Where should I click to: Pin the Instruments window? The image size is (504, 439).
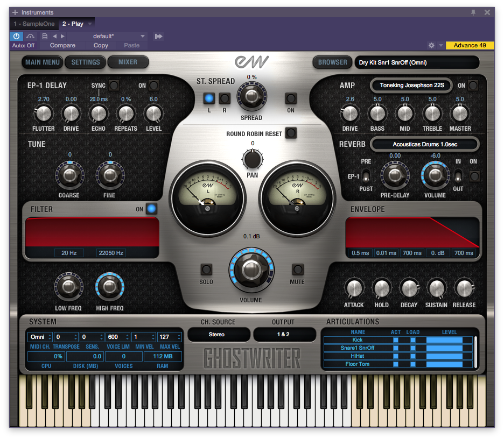[473, 12]
